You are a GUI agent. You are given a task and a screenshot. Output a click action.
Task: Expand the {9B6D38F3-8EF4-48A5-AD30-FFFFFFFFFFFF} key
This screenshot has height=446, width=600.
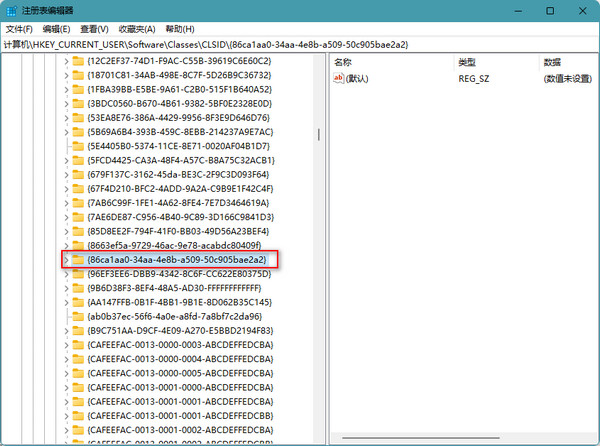66,288
